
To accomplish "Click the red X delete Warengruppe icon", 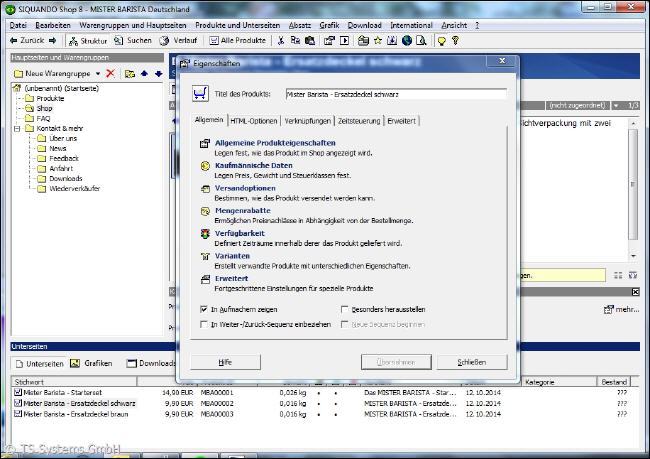I will [x=110, y=73].
